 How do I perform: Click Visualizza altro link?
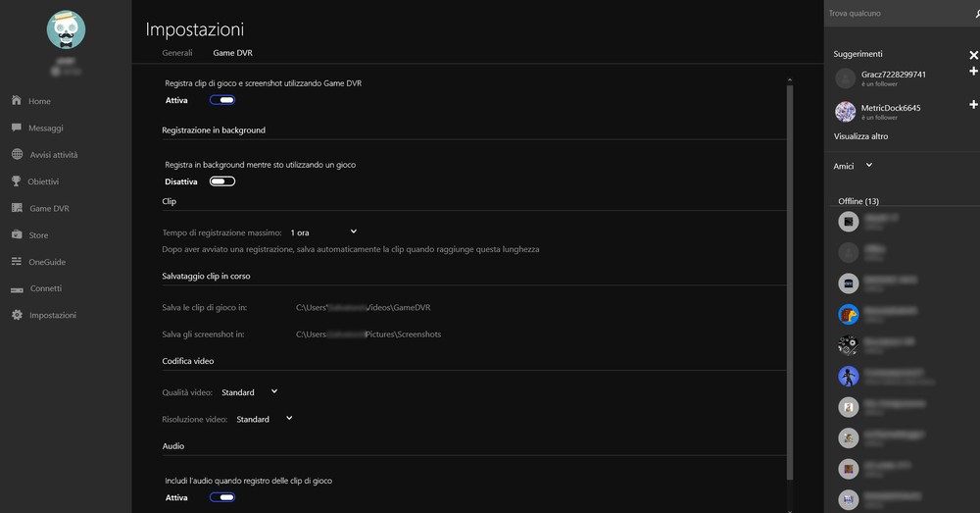(860, 135)
